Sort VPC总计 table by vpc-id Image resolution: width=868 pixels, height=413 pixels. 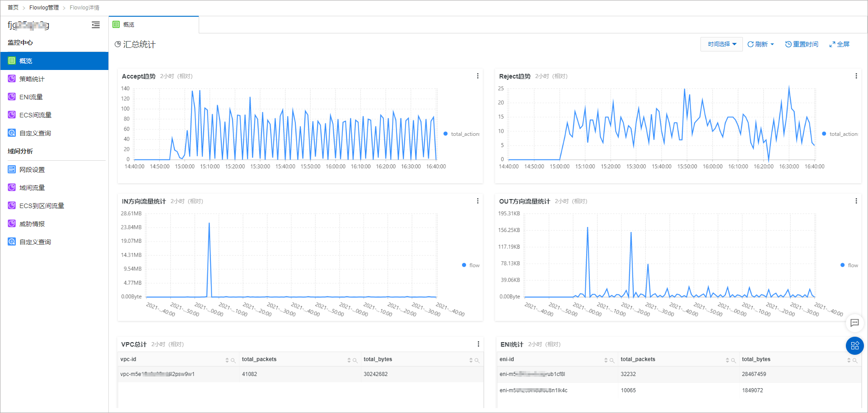(x=227, y=360)
